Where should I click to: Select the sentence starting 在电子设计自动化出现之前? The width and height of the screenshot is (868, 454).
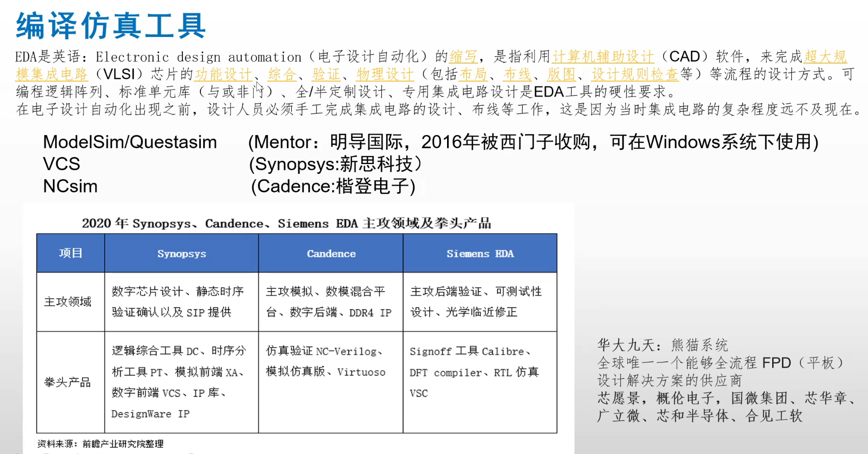(439, 110)
